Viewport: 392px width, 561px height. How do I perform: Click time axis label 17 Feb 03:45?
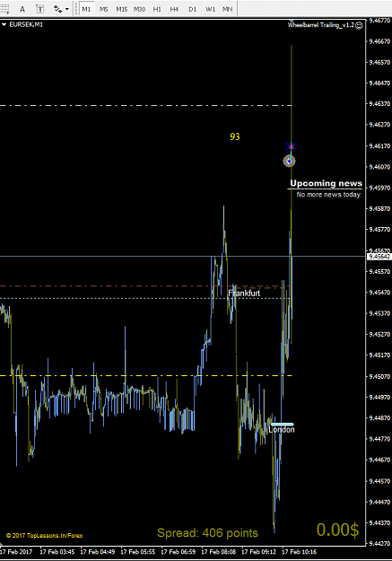57,552
